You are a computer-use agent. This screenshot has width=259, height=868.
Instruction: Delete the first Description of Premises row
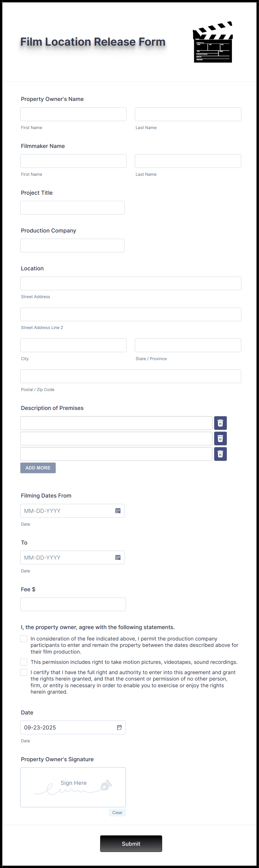[x=220, y=423]
